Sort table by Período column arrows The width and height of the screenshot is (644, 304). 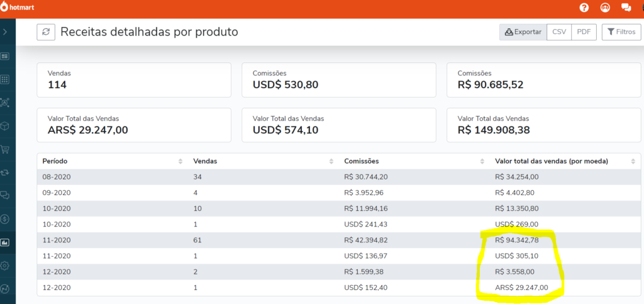click(180, 162)
